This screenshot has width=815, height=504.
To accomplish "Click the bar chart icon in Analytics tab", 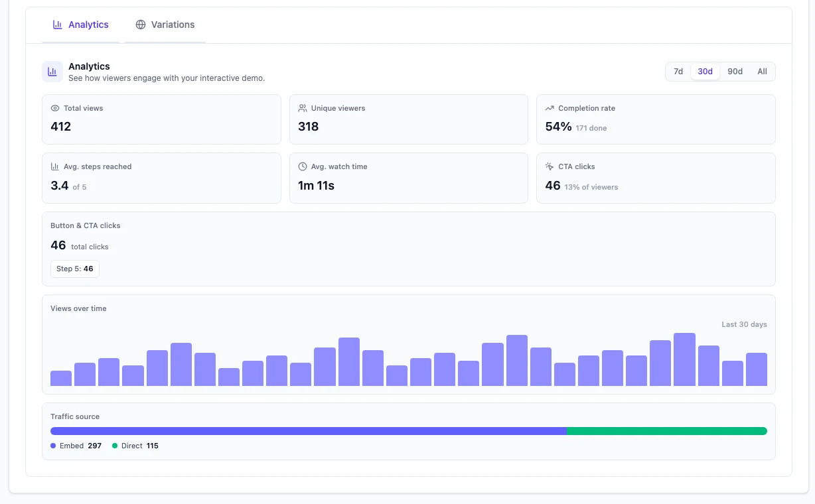I will [58, 25].
